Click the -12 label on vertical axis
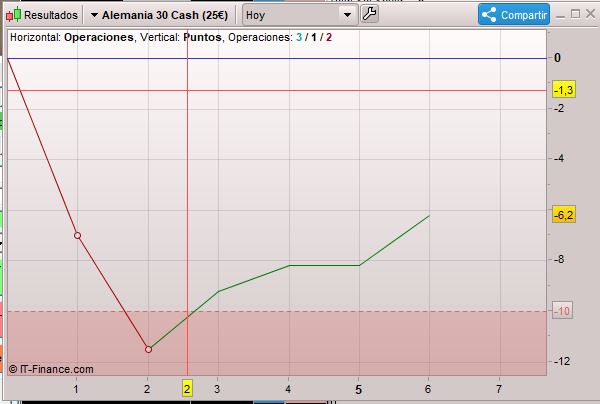 click(561, 361)
